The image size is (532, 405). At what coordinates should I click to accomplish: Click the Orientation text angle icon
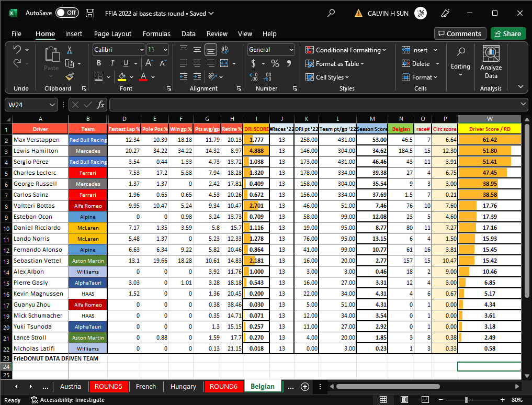[x=212, y=77]
